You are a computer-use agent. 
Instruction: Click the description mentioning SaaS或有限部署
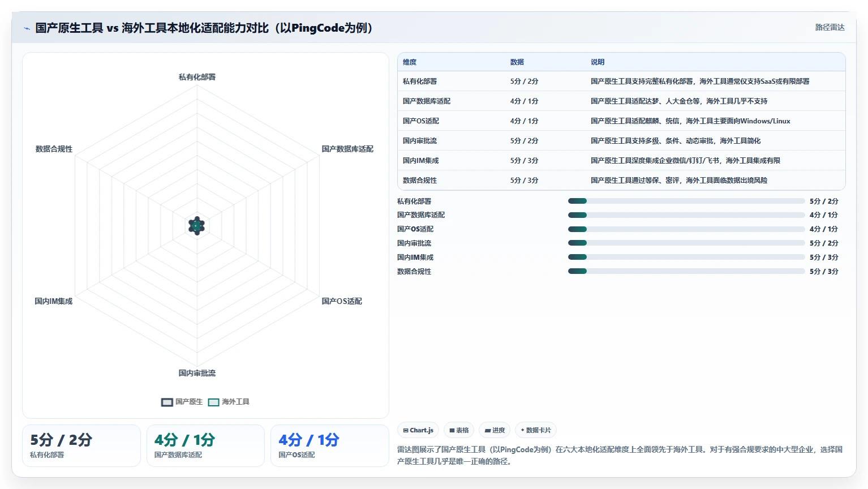pyautogui.click(x=700, y=81)
